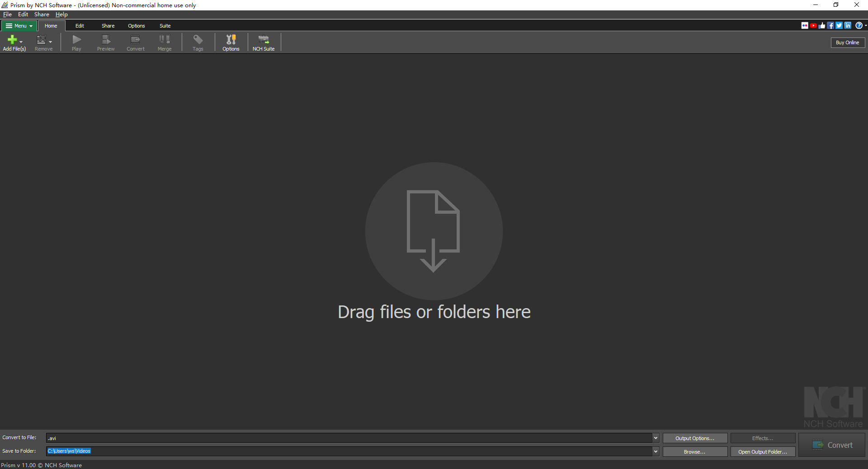Screen dimensions: 868x469
Task: Open the Options wrench toolbar icon
Action: pyautogui.click(x=231, y=43)
